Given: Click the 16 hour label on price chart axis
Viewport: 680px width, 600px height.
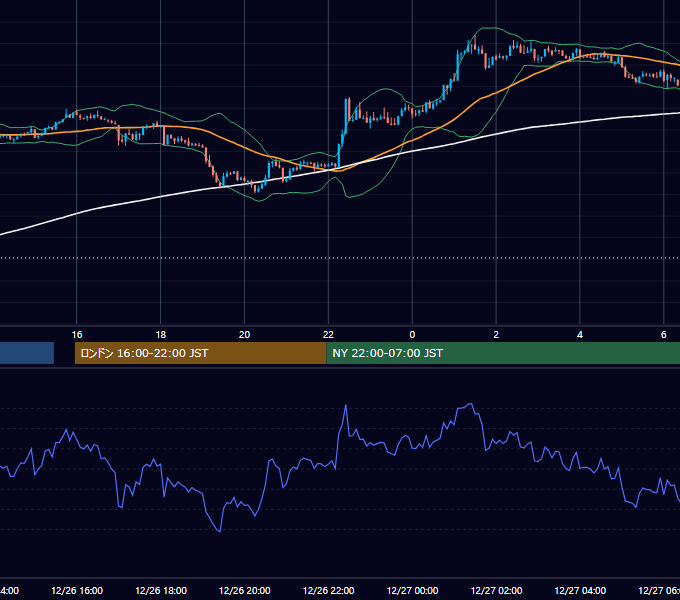Looking at the screenshot, I should [77, 335].
